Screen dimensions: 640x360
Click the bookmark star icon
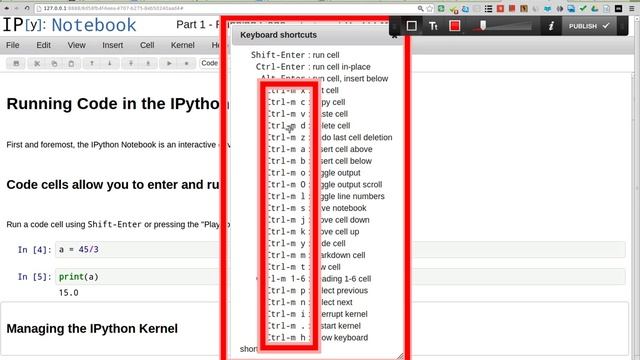point(430,8)
